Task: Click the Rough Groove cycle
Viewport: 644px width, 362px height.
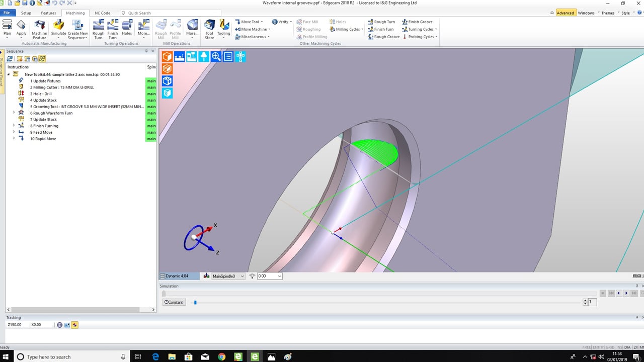Action: click(x=383, y=37)
